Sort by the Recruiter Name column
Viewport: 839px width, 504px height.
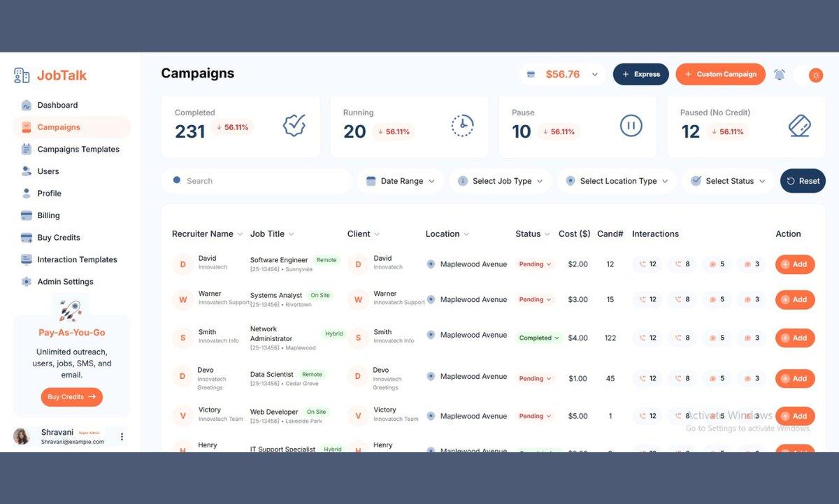[208, 234]
